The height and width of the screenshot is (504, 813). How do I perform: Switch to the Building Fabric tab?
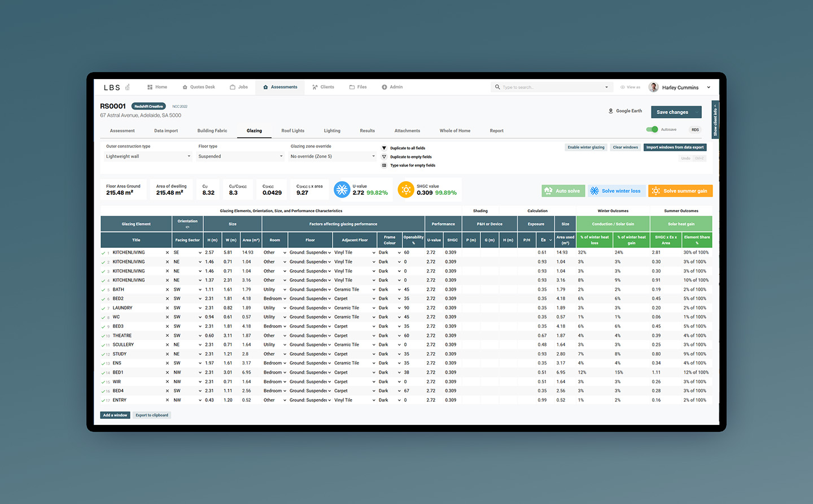212,130
